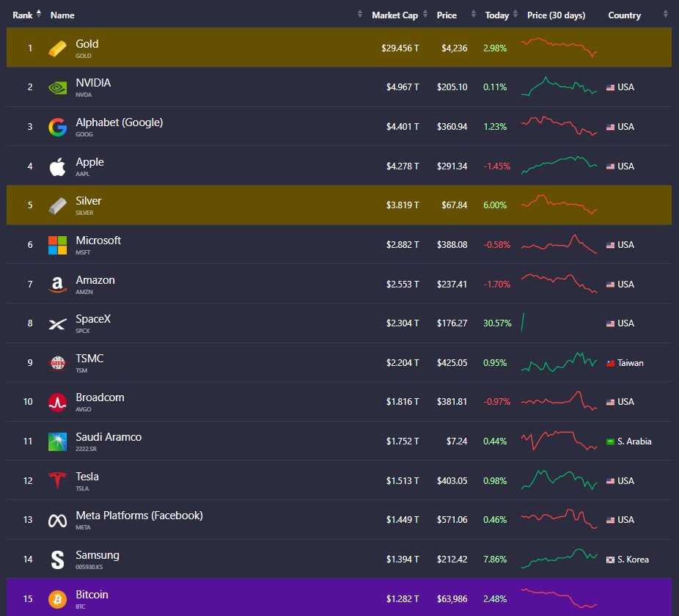
Task: Click the Apple logo icon
Action: [x=57, y=166]
